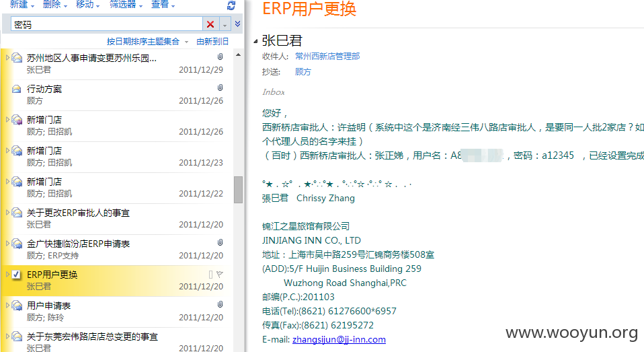Open the 筛选器 menu
This screenshot has height=352, width=644.
tap(126, 5)
